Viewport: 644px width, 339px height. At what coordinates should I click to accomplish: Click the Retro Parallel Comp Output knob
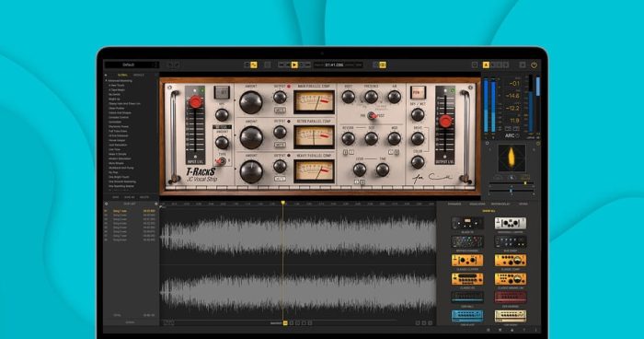(280, 132)
